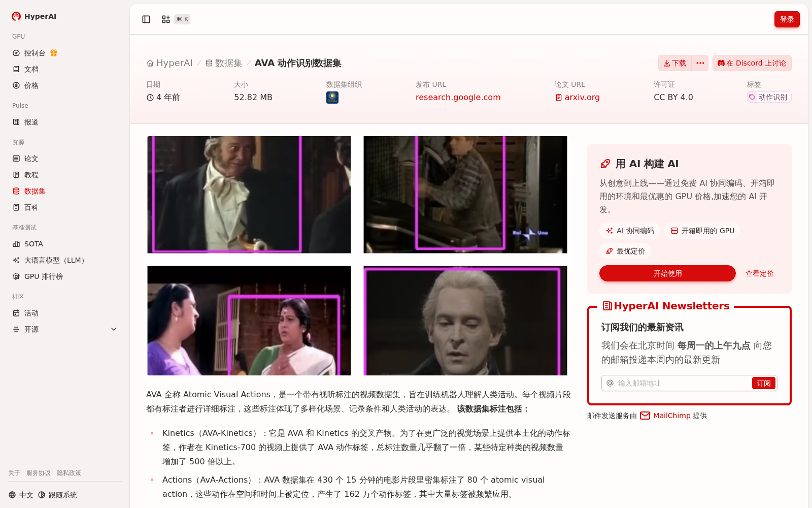Expand the 开源 chevron in the sidebar
The height and width of the screenshot is (508, 812).
click(x=114, y=329)
